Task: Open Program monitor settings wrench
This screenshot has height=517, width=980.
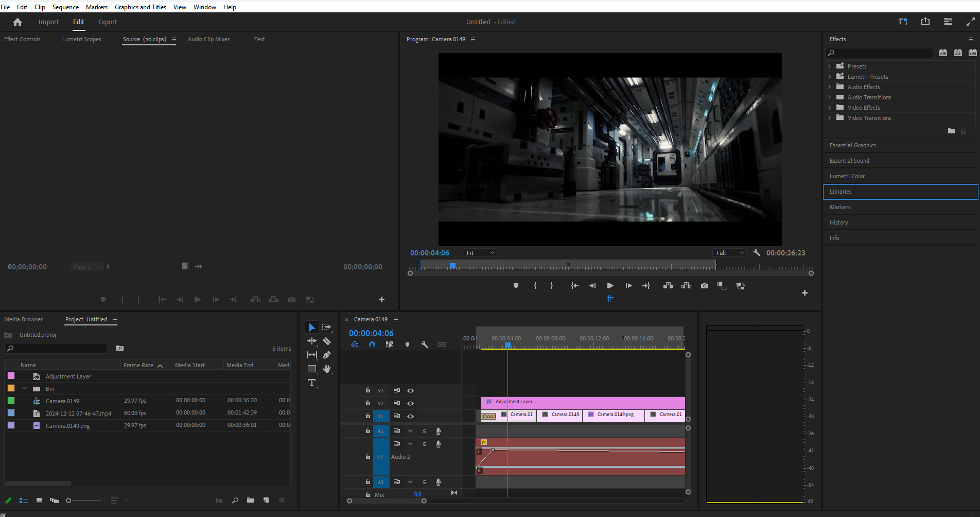Action: pyautogui.click(x=757, y=252)
